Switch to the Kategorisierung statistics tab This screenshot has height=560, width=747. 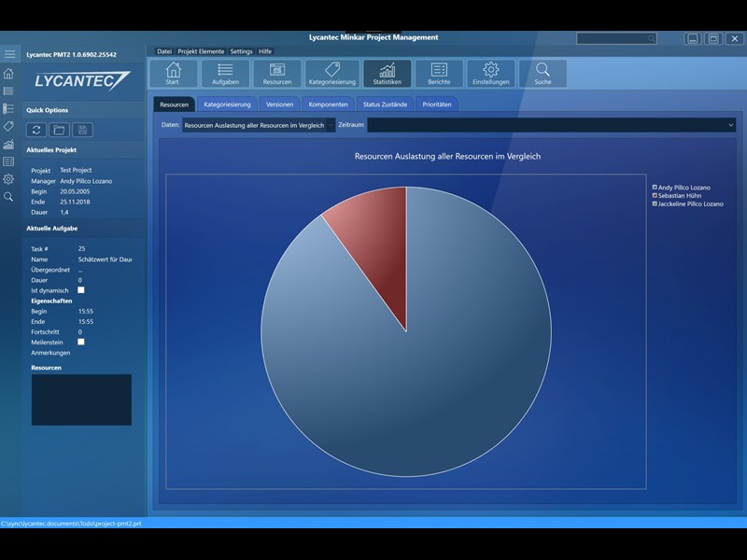click(x=227, y=105)
